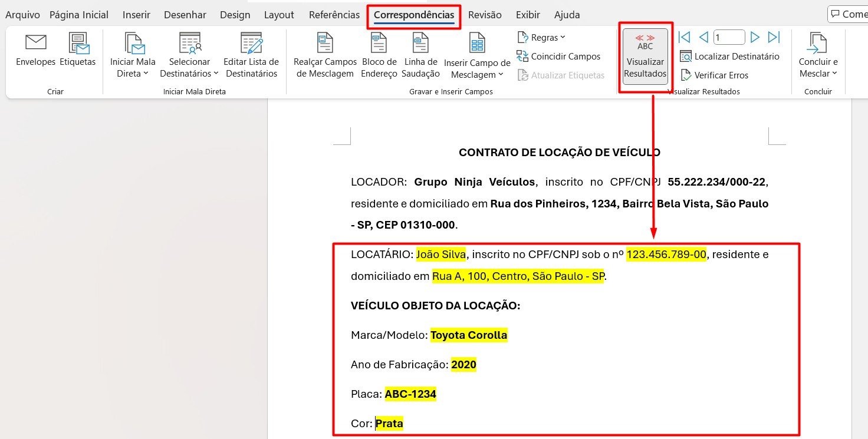The height and width of the screenshot is (439, 868).
Task: Switch to Revisão tab
Action: (485, 15)
